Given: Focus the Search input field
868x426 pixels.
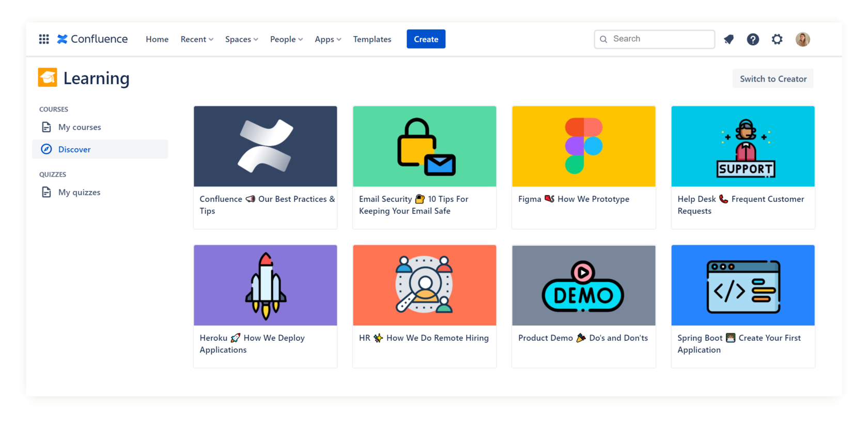Looking at the screenshot, I should point(655,39).
